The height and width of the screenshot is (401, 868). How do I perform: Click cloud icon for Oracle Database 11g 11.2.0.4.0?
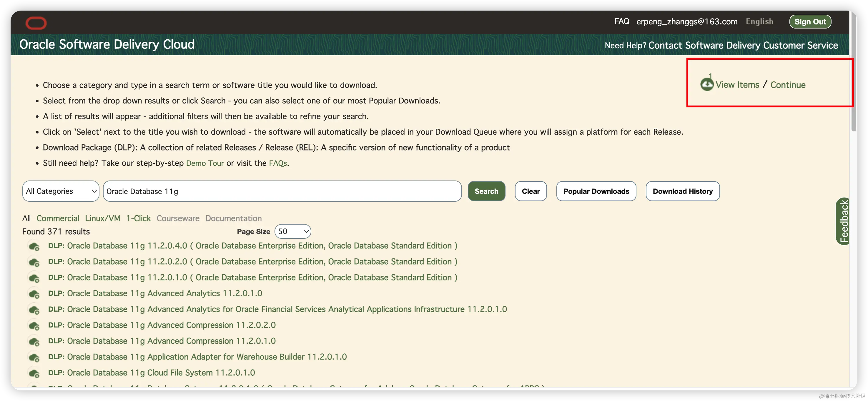tap(34, 246)
